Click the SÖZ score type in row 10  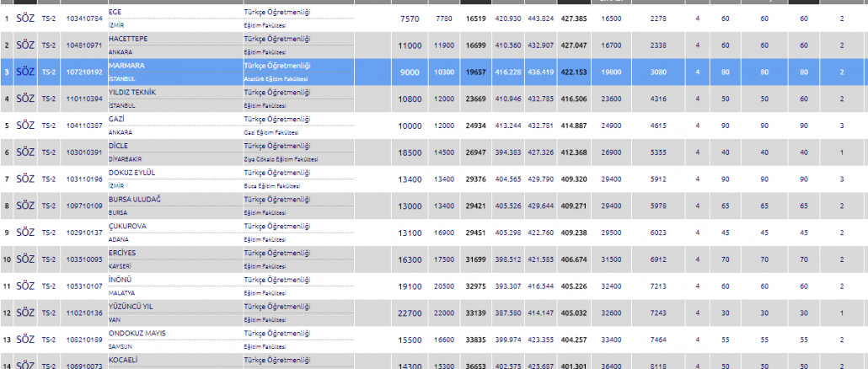25,259
